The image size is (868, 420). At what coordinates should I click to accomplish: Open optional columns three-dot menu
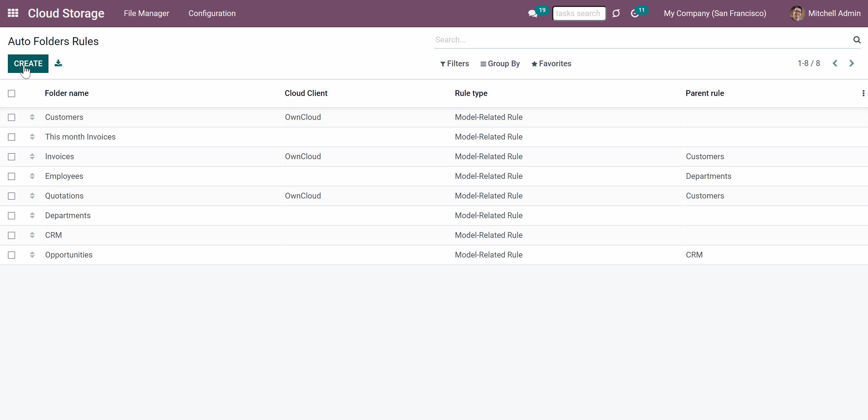point(863,93)
